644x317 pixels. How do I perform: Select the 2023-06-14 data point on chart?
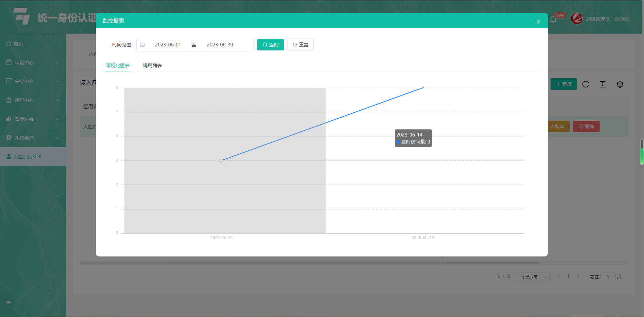click(x=221, y=160)
